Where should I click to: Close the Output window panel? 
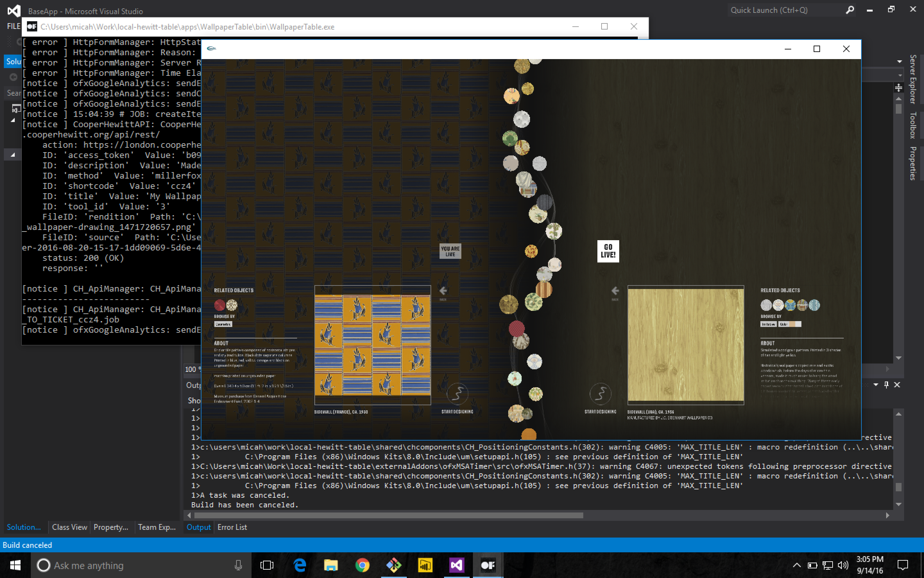897,385
